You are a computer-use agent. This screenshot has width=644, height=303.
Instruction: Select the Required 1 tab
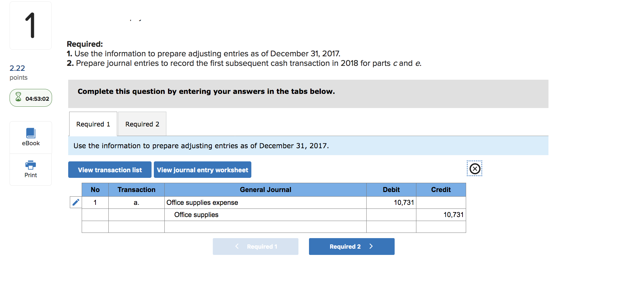(93, 124)
